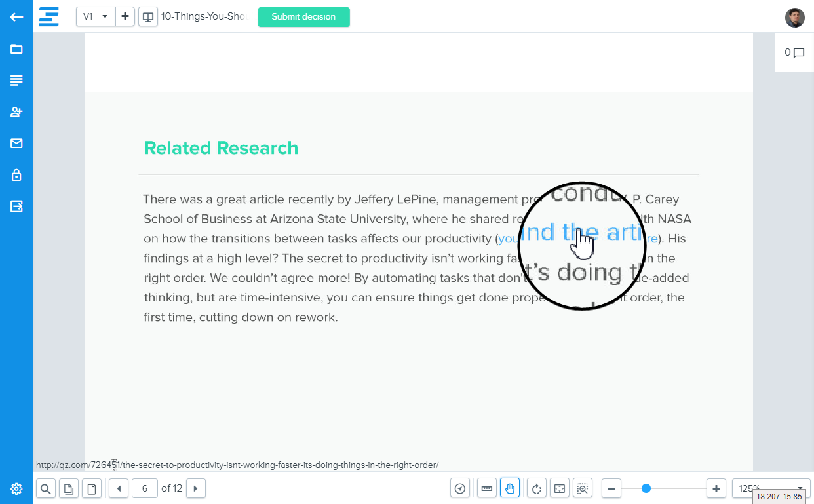This screenshot has height=504, width=814.
Task: Expand the comments panel showing 0
Action: [794, 53]
